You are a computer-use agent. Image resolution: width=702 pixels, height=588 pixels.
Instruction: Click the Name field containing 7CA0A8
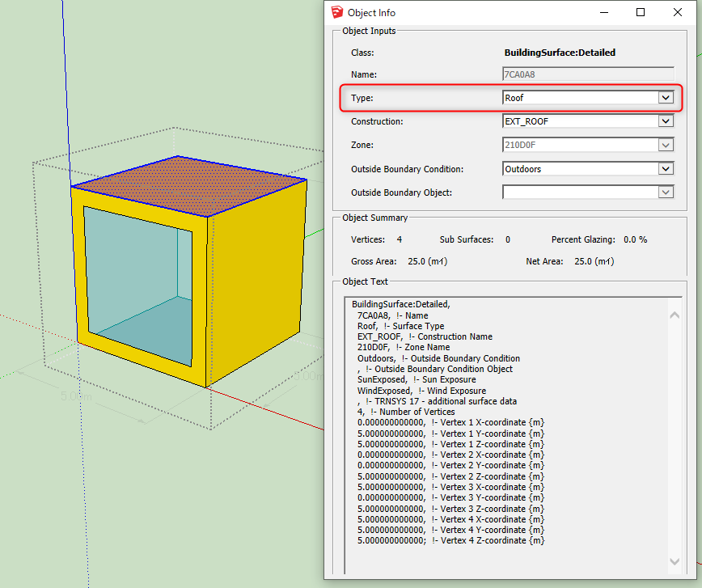pyautogui.click(x=588, y=74)
